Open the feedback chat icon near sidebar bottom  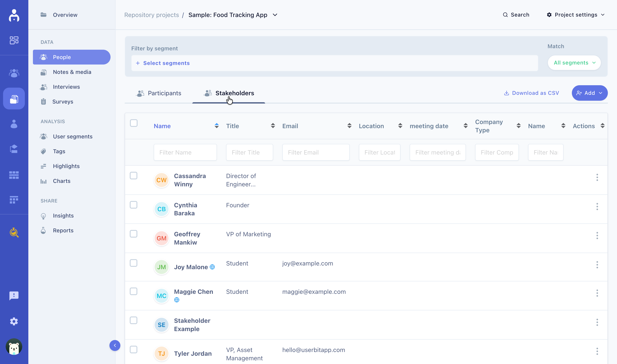[x=14, y=296]
